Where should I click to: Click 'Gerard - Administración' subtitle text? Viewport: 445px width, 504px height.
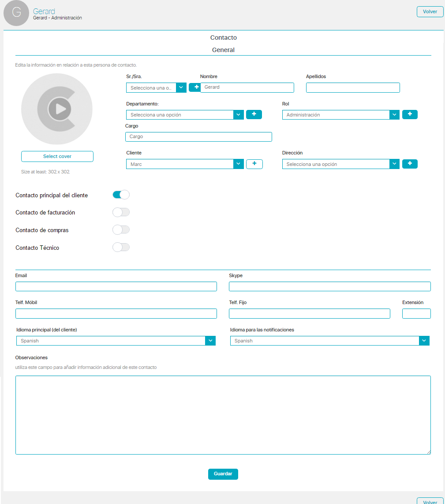pos(57,18)
